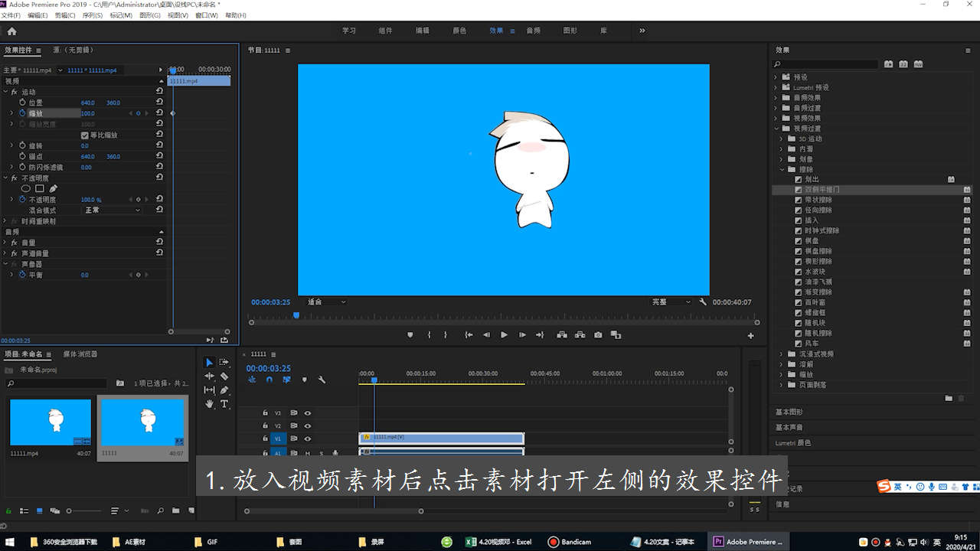This screenshot has height=551, width=980.
Task: Select the Type tool
Action: [224, 403]
